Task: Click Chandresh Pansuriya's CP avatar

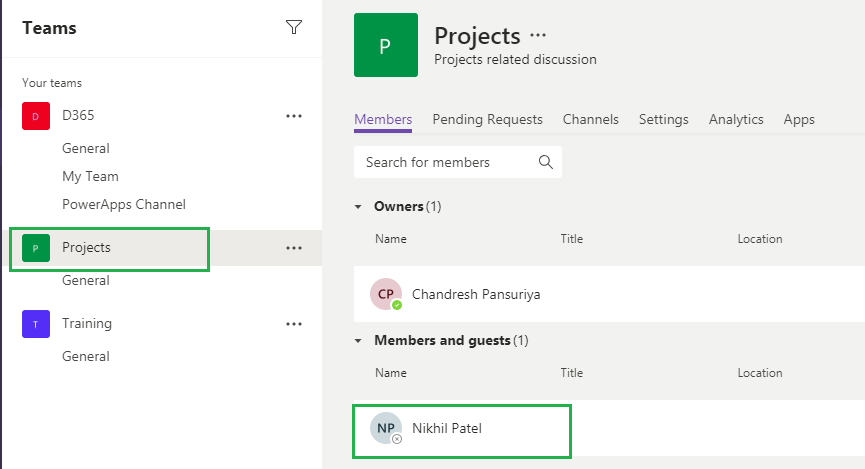Action: (x=386, y=294)
